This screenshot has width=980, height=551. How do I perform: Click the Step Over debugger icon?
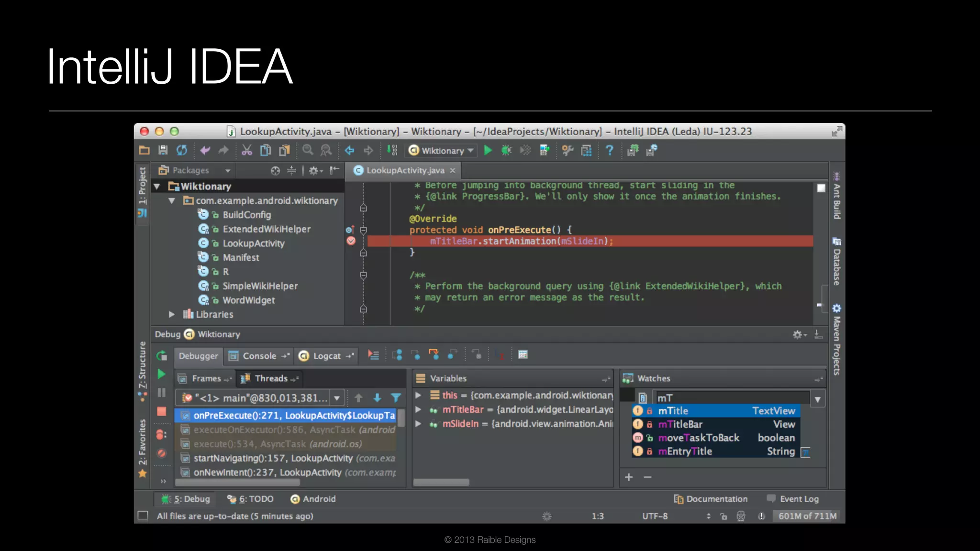[x=397, y=355]
